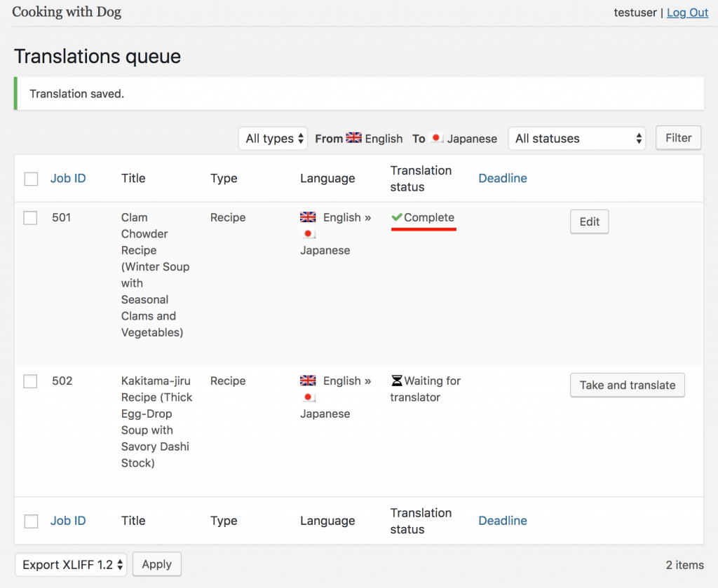Click the UK flag in job 502 row
This screenshot has width=718, height=588.
click(x=308, y=381)
